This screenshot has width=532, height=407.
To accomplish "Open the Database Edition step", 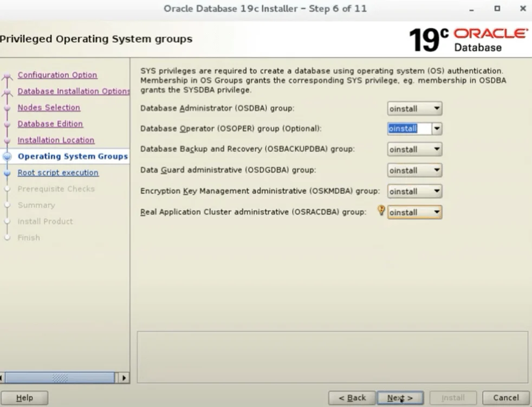I will (50, 124).
